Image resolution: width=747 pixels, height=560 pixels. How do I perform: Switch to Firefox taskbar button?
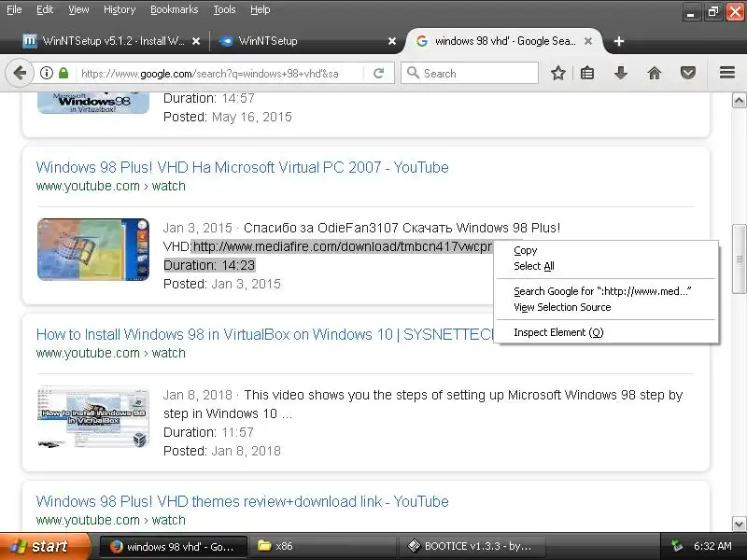pyautogui.click(x=174, y=547)
